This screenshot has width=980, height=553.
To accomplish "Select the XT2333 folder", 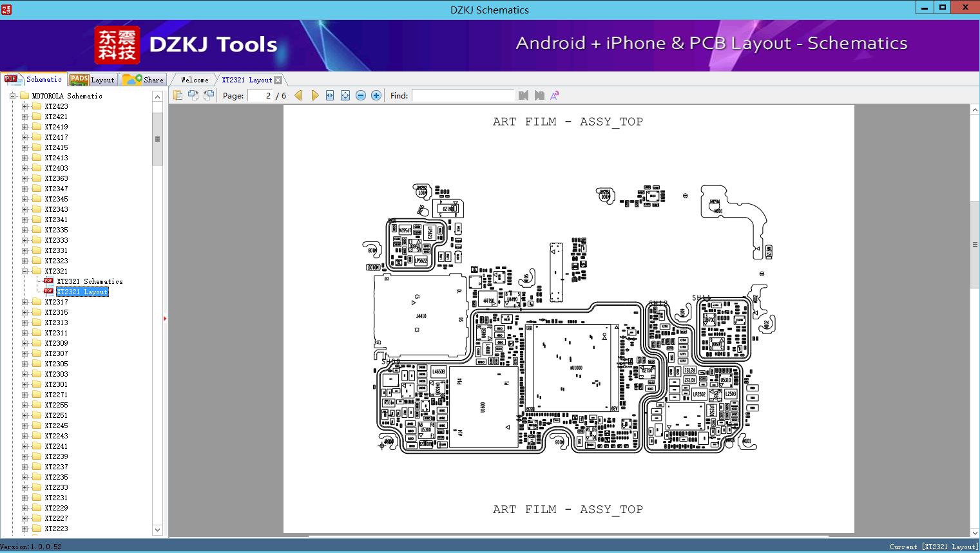I will point(56,240).
